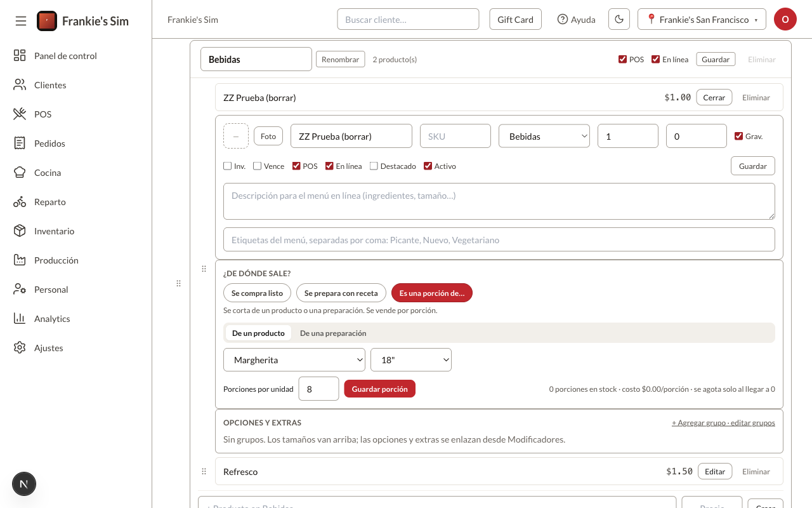Open Cocina chef hat icon
The height and width of the screenshot is (508, 812).
pos(20,173)
